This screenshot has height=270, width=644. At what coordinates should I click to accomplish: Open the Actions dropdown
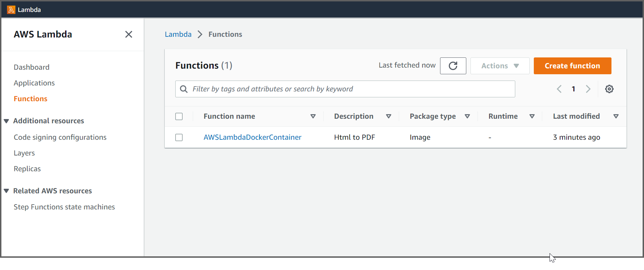(500, 66)
